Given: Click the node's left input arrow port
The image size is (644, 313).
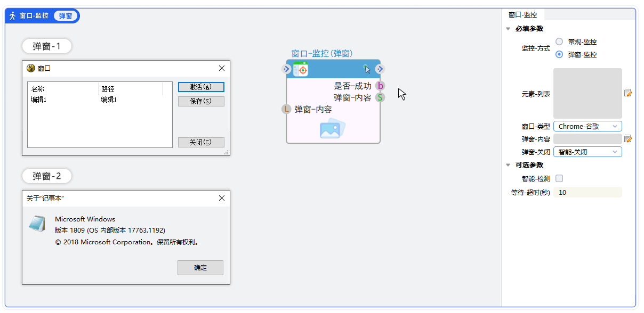Looking at the screenshot, I should 287,69.
